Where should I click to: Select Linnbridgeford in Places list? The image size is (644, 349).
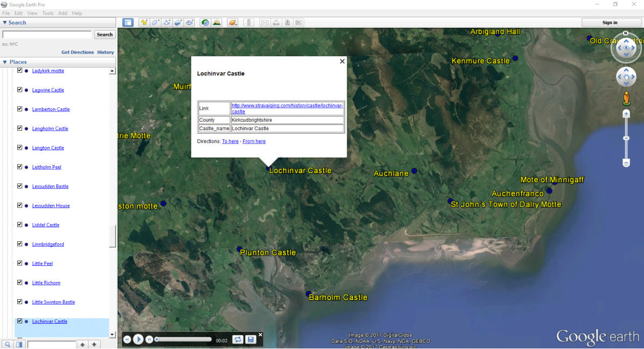(x=48, y=244)
